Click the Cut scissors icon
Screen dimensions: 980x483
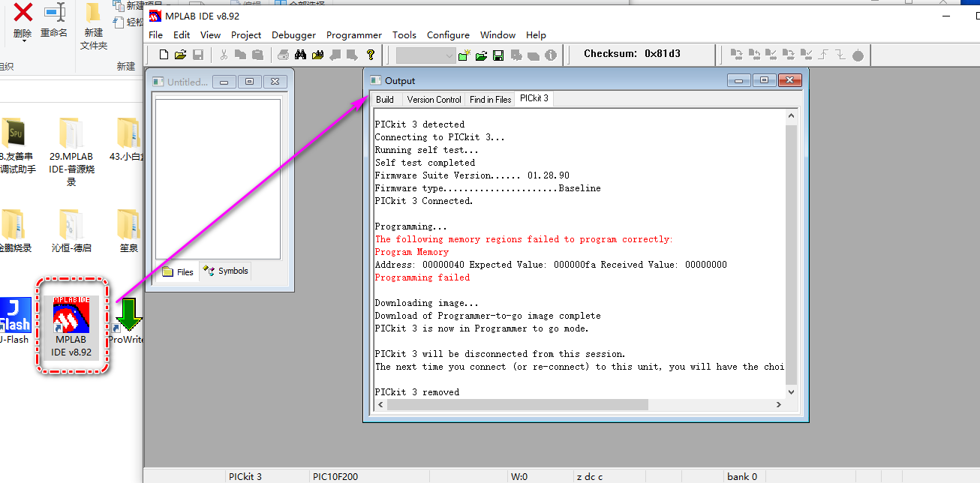coord(224,55)
